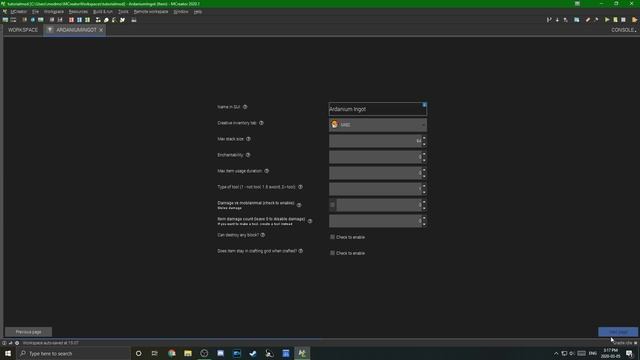Image resolution: width=640 pixels, height=360 pixels.
Task: Open help for Max item usage duration
Action: tap(267, 171)
